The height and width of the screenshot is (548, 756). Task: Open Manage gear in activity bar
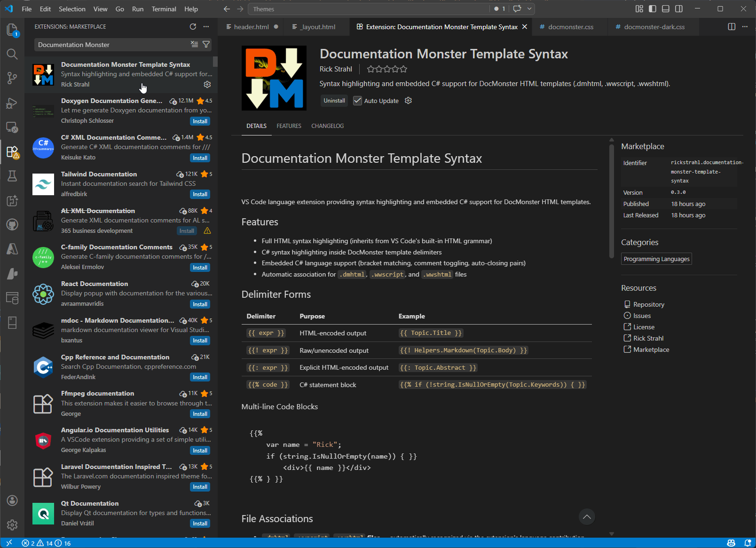12,524
